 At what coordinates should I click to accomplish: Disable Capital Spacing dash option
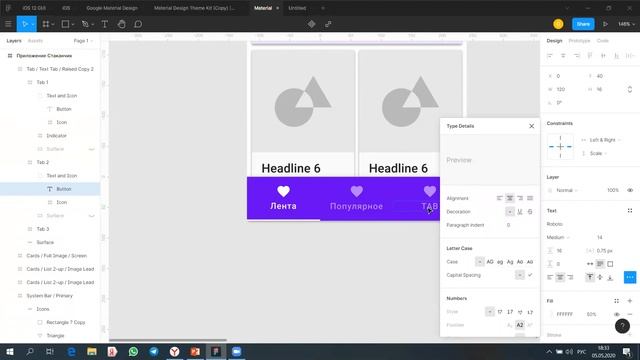point(520,275)
